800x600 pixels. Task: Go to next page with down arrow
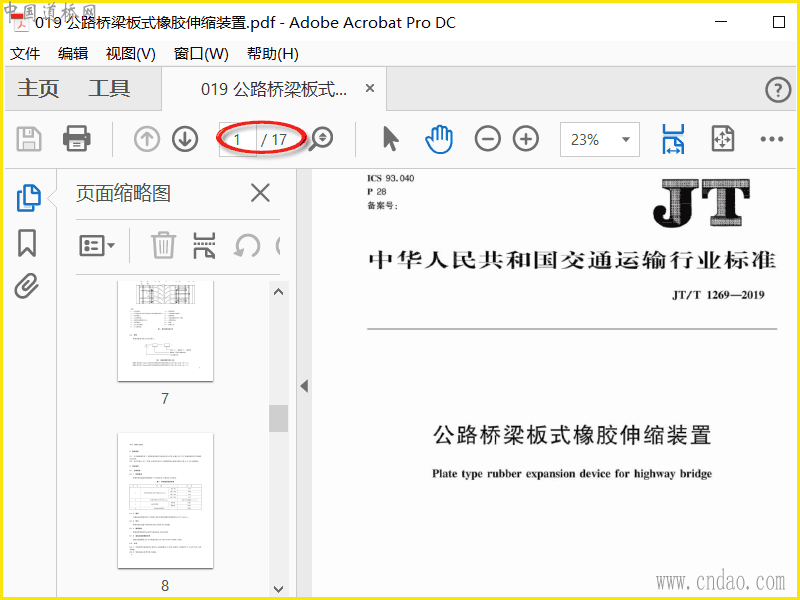click(x=185, y=139)
